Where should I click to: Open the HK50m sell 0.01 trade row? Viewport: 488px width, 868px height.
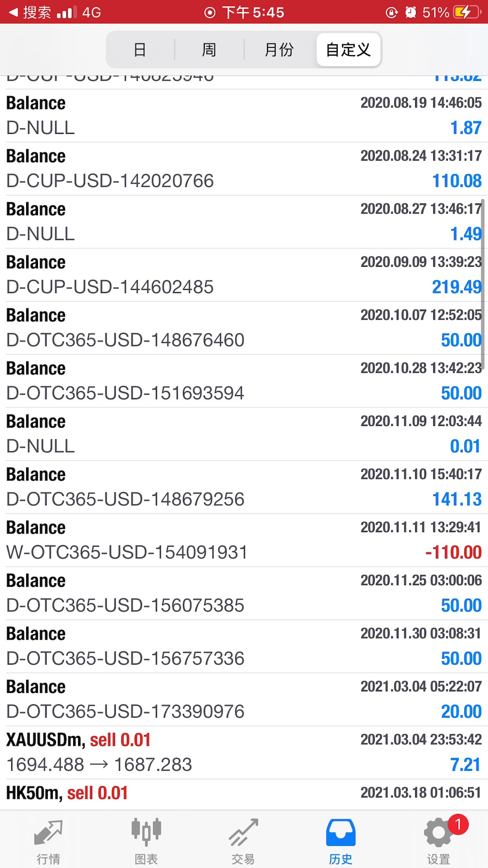coord(244,794)
